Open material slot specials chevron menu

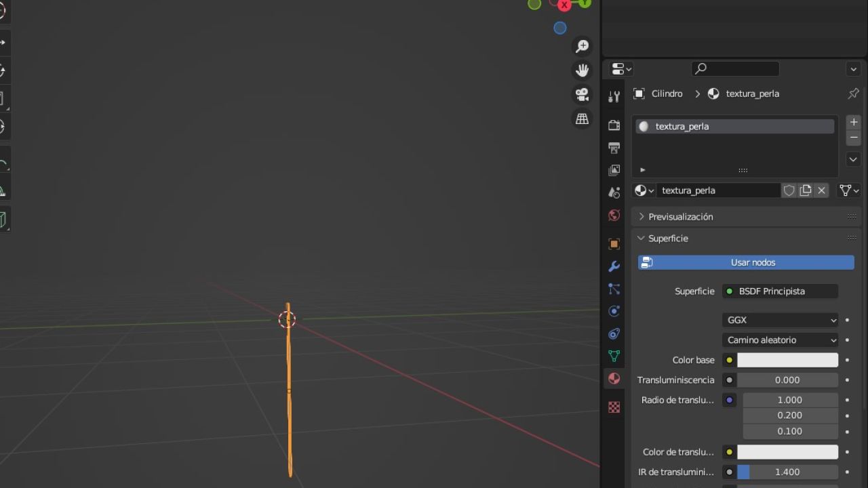click(854, 159)
